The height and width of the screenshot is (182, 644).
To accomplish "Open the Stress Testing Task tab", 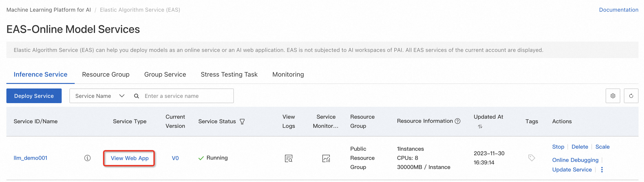I will pyautogui.click(x=229, y=74).
